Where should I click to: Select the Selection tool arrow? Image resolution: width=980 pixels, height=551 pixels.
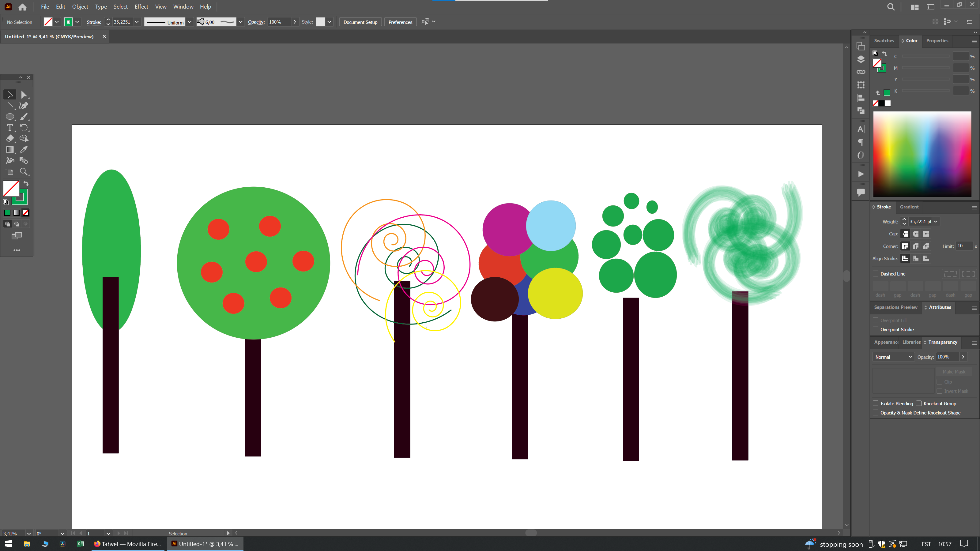[10, 94]
